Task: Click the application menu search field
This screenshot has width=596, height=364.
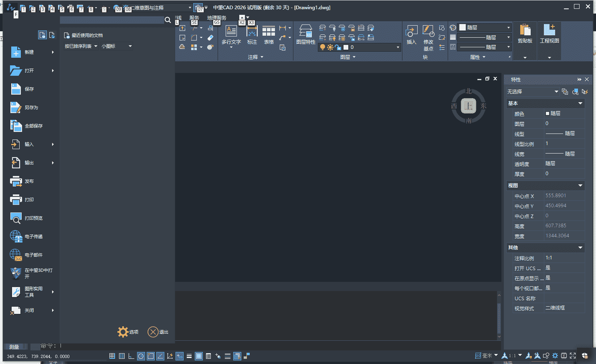Action: pos(112,20)
